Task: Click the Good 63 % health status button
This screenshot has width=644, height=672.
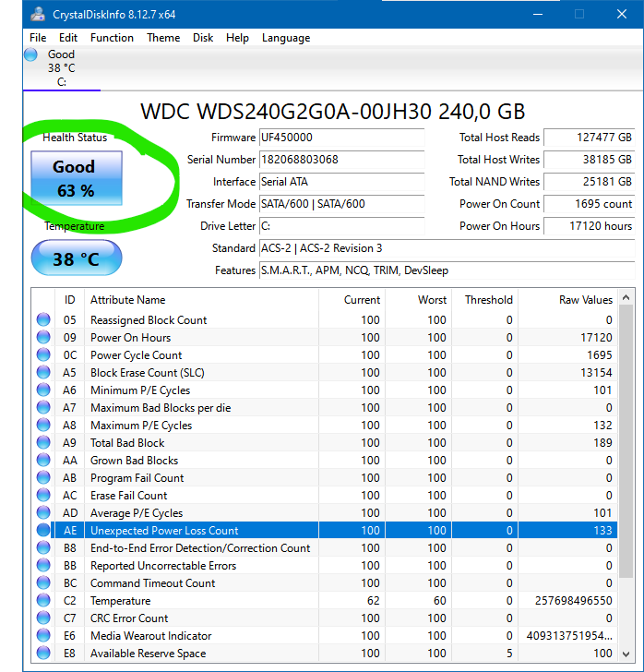Action: click(x=77, y=178)
